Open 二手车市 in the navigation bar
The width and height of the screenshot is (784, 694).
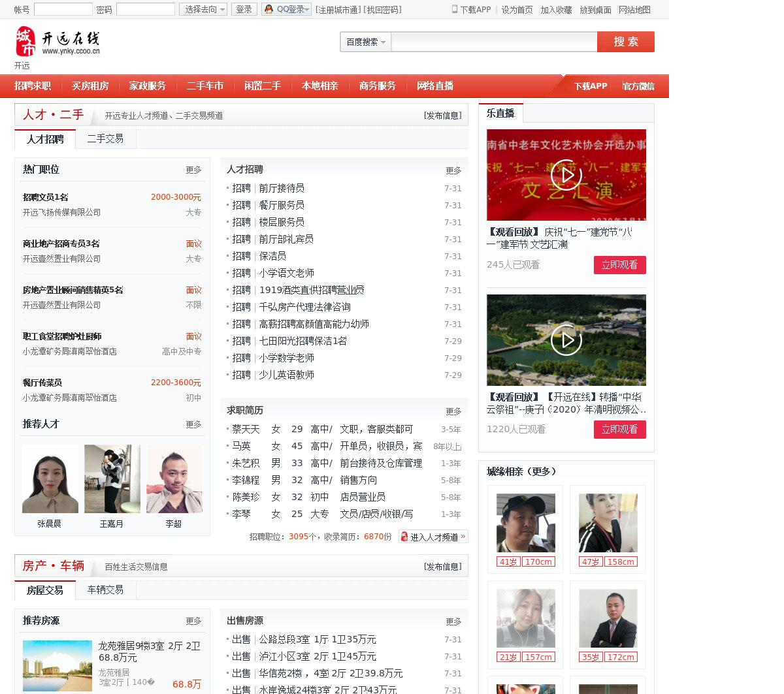click(x=205, y=86)
